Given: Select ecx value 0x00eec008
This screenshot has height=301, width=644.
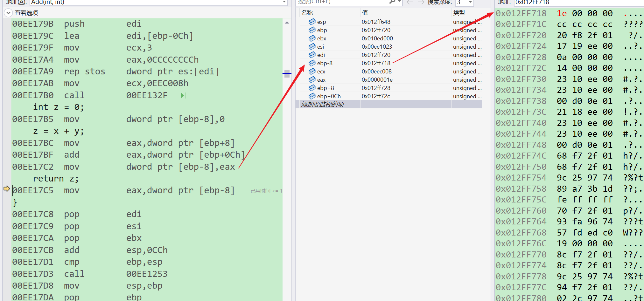Looking at the screenshot, I should [x=377, y=72].
